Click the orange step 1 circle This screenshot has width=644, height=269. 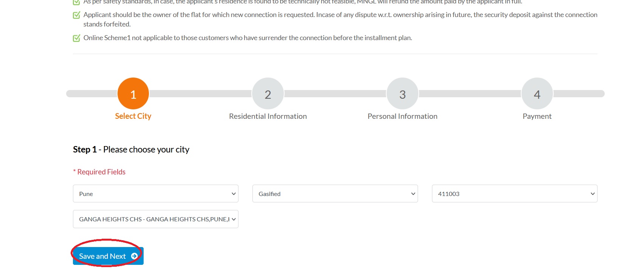coord(133,94)
